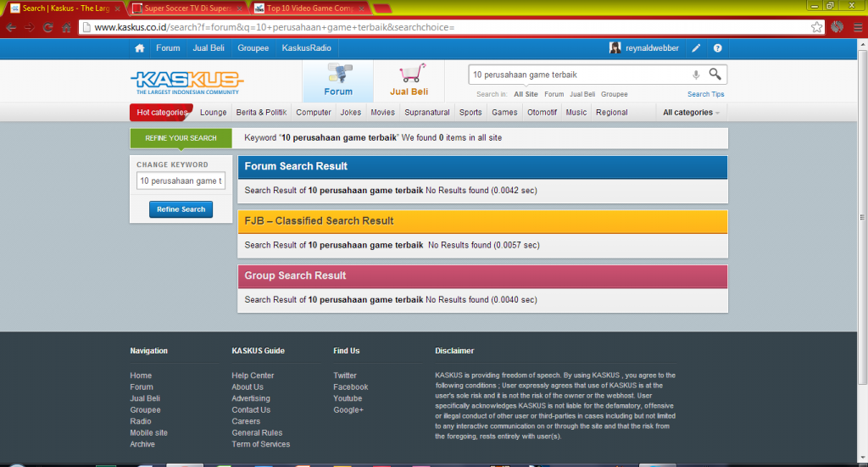Expand the All categories dropdown
Image resolution: width=868 pixels, height=467 pixels.
pos(691,113)
